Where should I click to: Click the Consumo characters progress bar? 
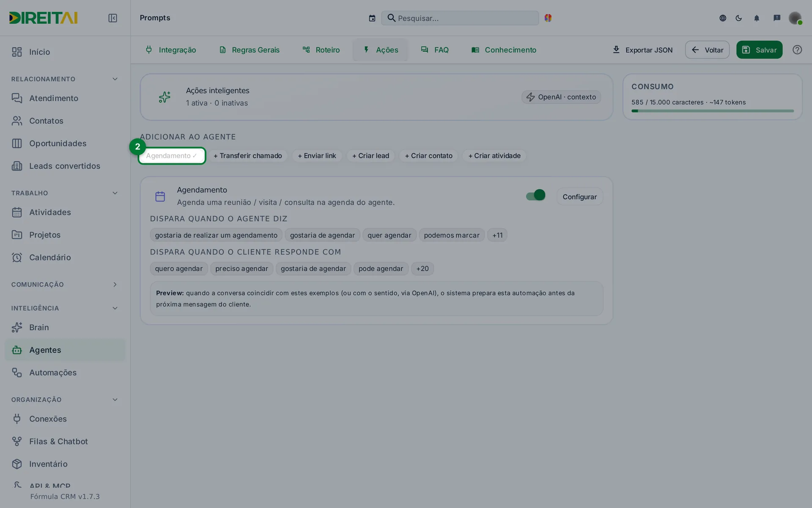(713, 111)
